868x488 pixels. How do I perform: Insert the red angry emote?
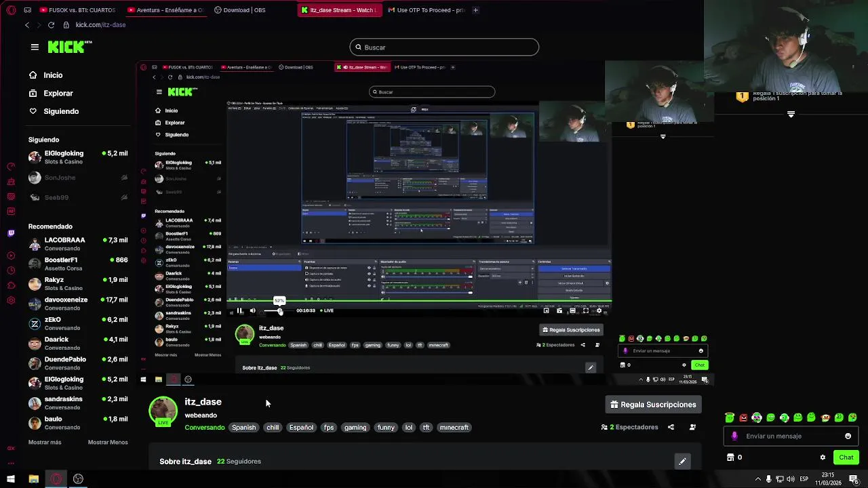click(743, 418)
